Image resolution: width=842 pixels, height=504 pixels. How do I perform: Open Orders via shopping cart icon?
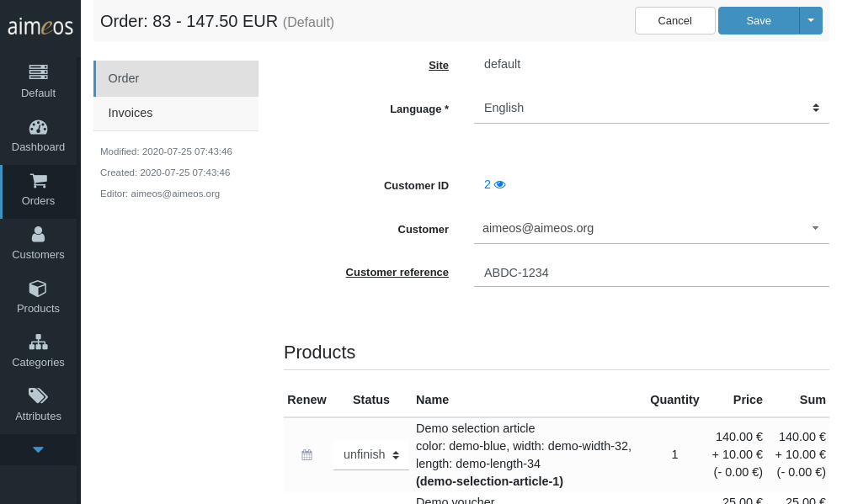click(x=38, y=181)
